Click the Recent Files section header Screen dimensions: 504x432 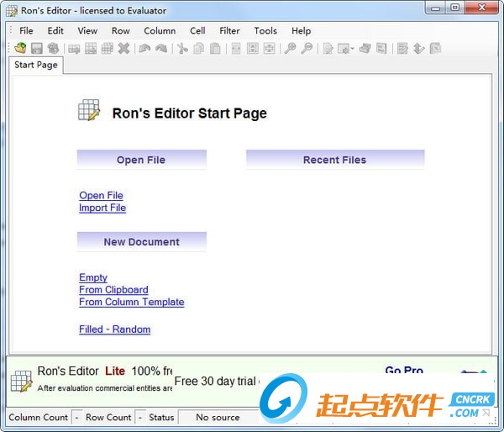[x=335, y=160]
